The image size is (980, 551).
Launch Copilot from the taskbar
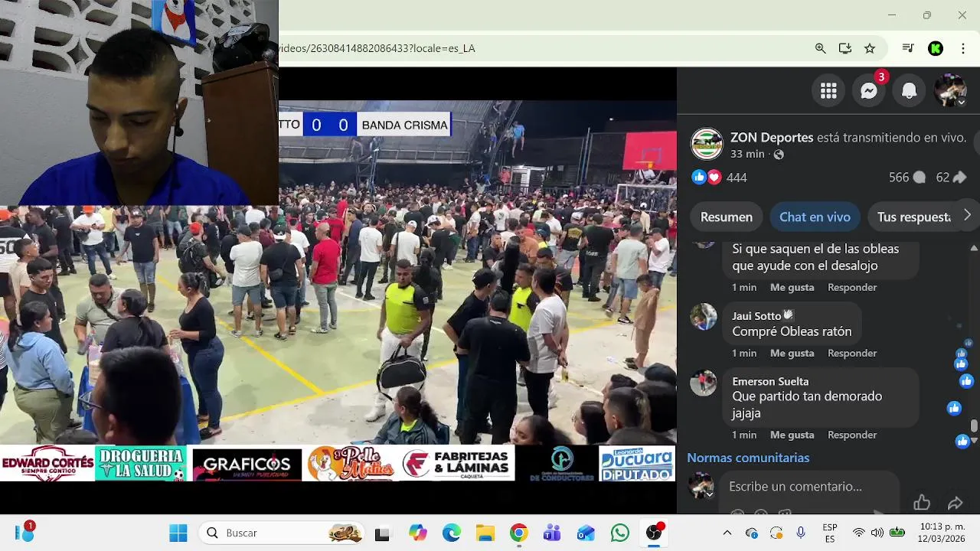pos(417,533)
